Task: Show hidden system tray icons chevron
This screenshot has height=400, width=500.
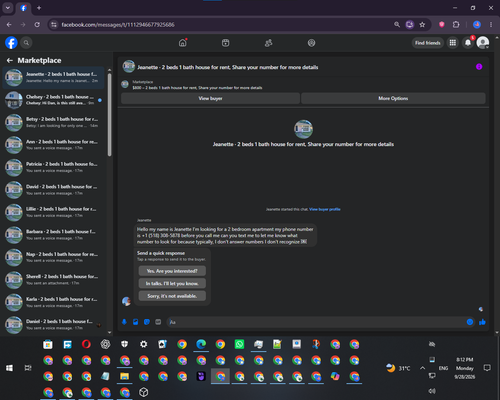Action: pyautogui.click(x=422, y=368)
